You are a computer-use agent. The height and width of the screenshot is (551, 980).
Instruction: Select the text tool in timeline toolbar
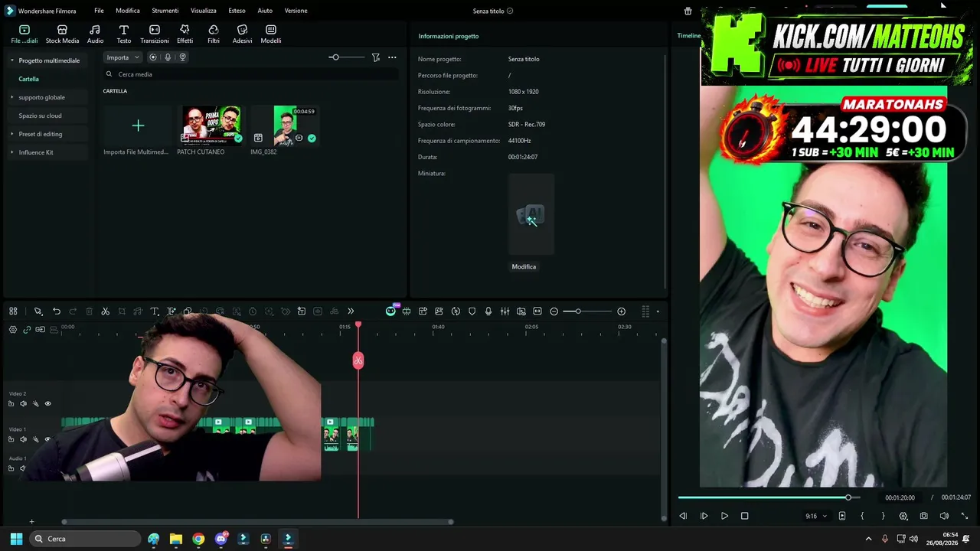[155, 311]
